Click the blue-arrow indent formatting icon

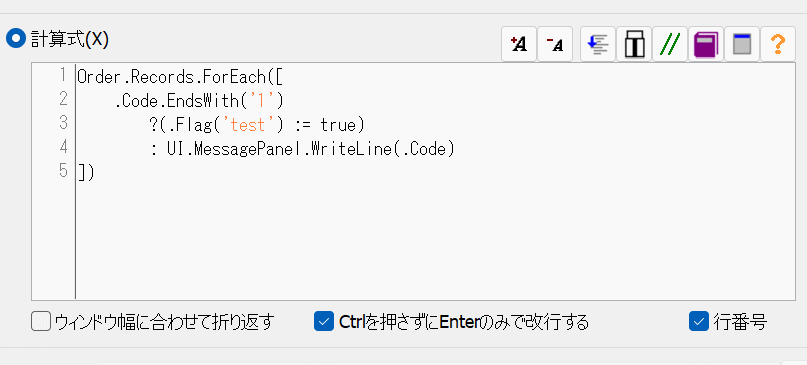click(598, 45)
